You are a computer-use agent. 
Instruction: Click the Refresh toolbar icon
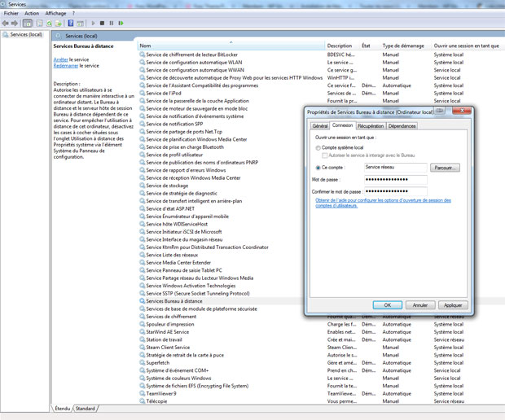pyautogui.click(x=49, y=23)
